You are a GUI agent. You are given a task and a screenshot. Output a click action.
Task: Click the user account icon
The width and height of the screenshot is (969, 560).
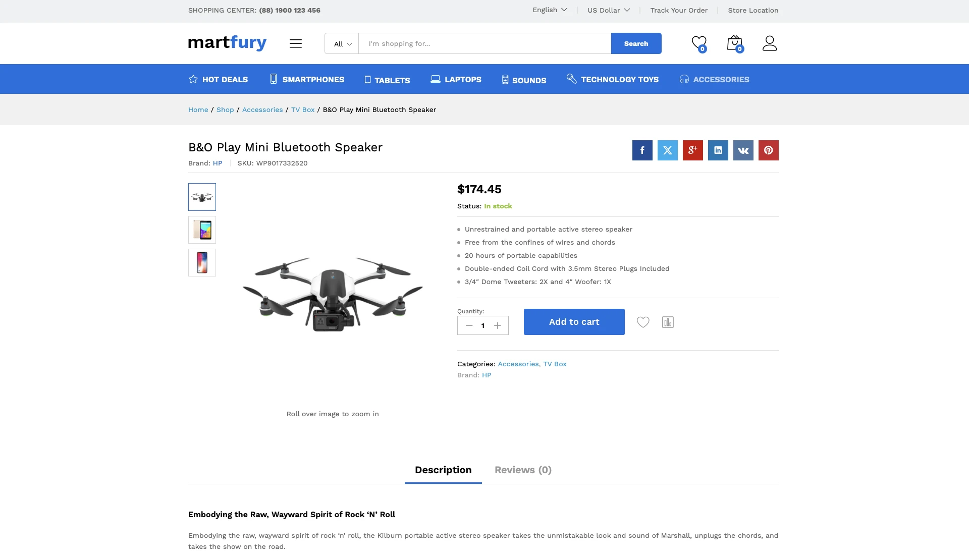[x=770, y=43]
